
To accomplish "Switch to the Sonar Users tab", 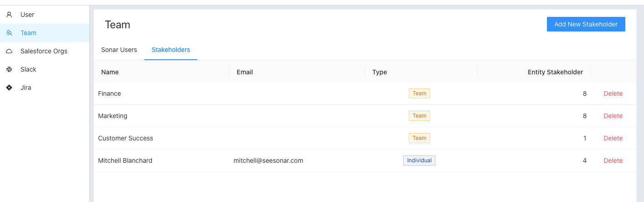I will pyautogui.click(x=119, y=50).
